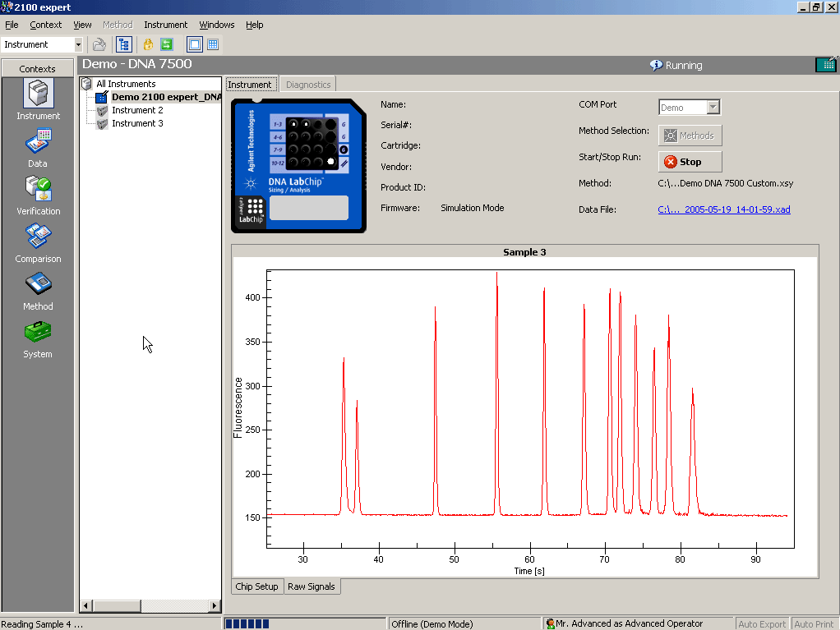840x630 pixels.
Task: Open the data file link 2005-05-19_14-01-59.xad
Action: coord(724,209)
